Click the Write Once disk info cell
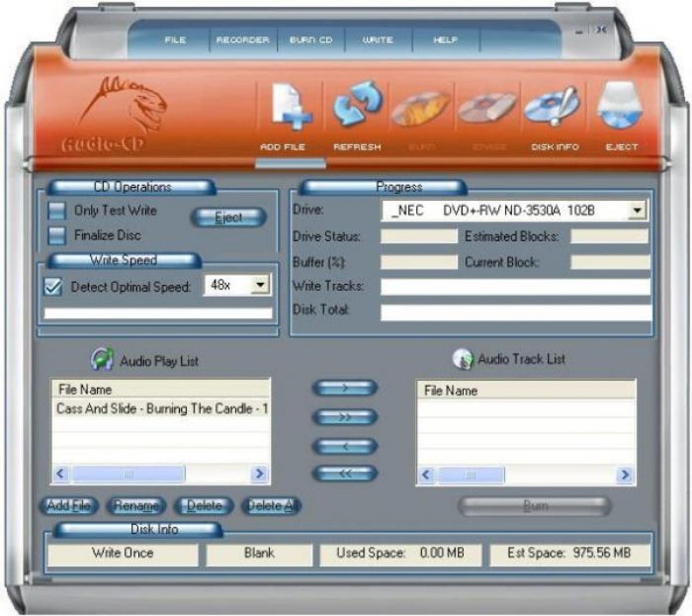The width and height of the screenshot is (692, 616). 123,554
